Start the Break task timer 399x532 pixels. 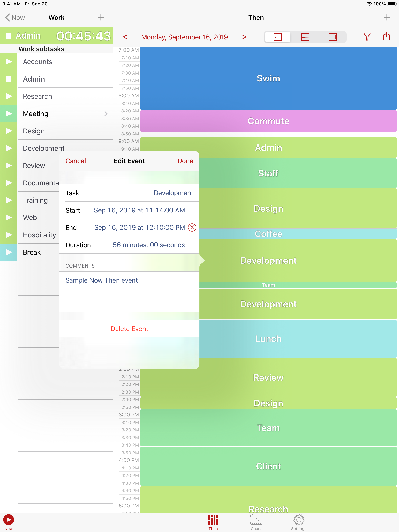tap(9, 252)
